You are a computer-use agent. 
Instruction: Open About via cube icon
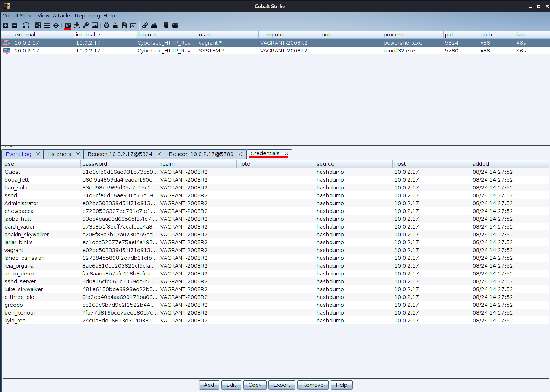click(175, 25)
